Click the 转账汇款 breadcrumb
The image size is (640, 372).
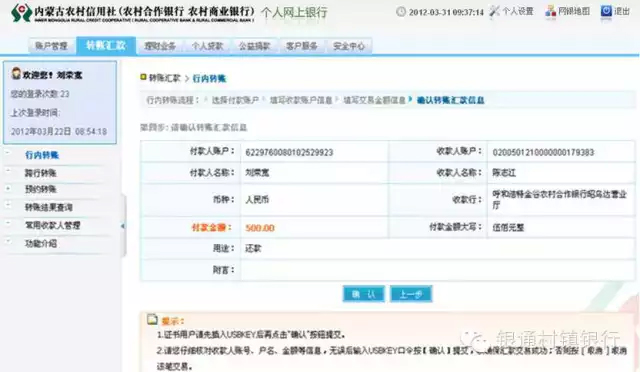click(x=164, y=78)
